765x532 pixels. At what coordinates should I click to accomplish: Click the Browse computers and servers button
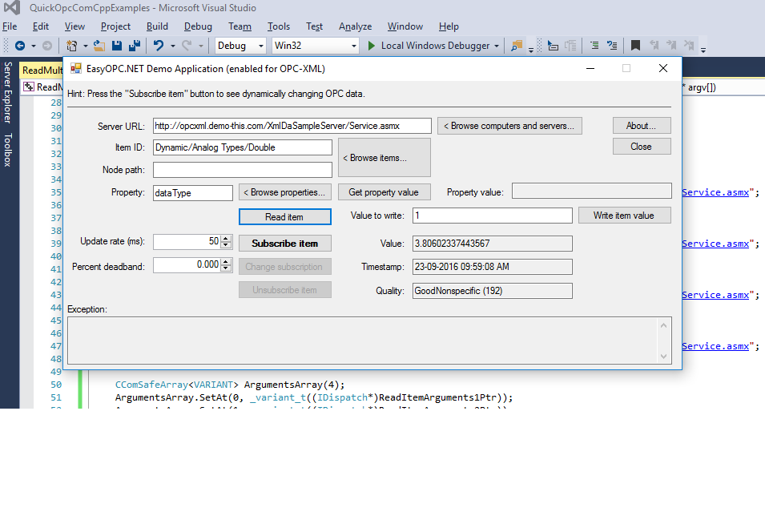point(509,126)
